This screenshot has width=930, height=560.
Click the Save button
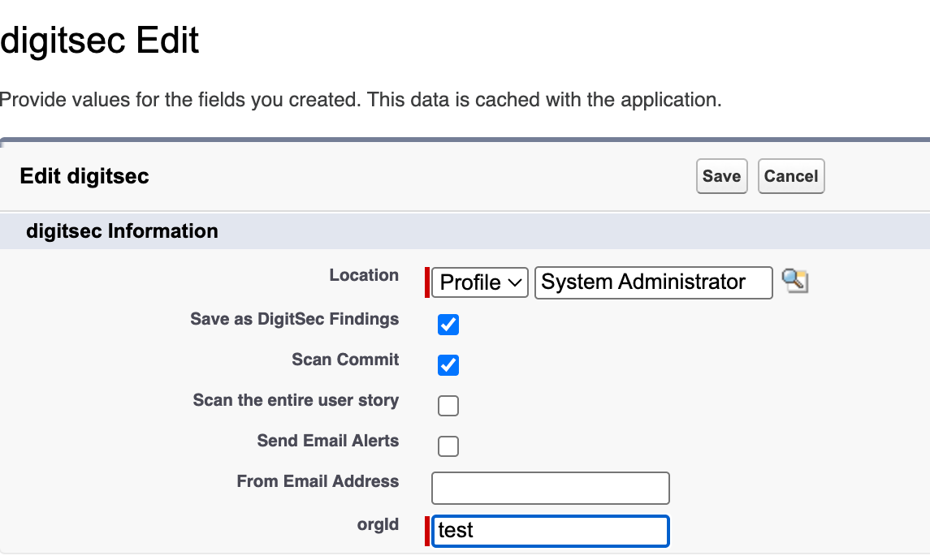[722, 176]
